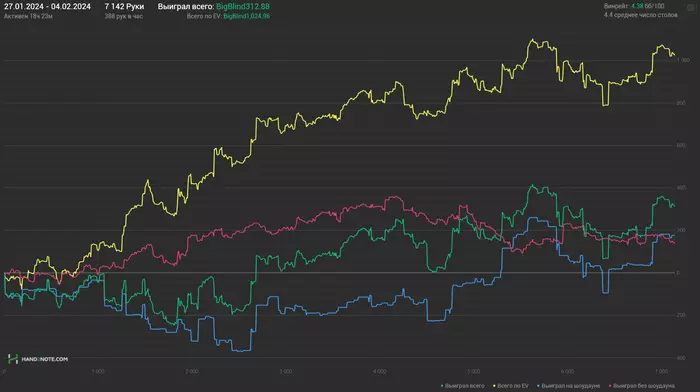Click the 1 000 label on vertical axis

click(x=683, y=60)
